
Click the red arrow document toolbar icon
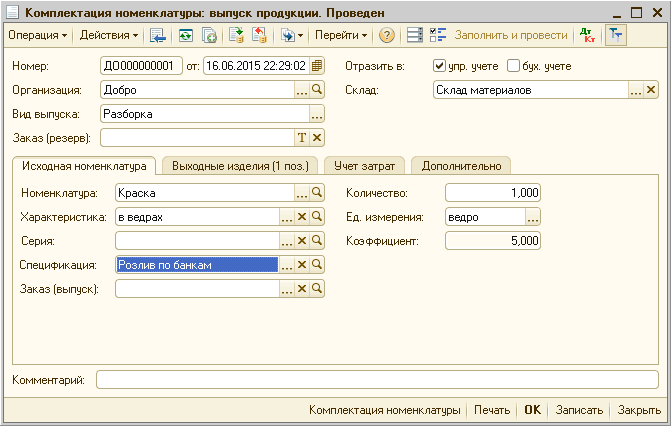tap(259, 35)
